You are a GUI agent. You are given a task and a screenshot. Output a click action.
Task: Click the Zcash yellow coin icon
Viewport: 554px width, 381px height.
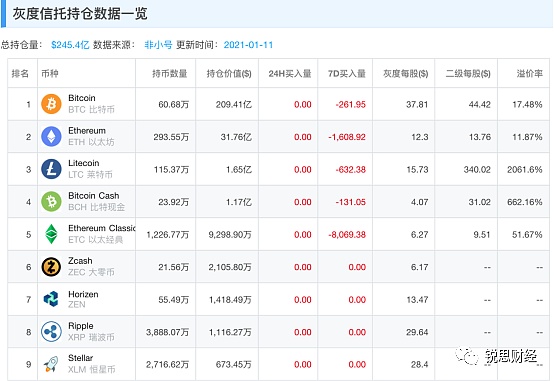click(51, 266)
